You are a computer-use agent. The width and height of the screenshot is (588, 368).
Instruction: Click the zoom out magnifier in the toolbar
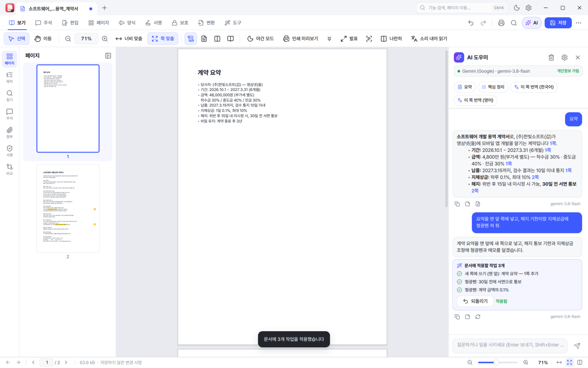68,39
